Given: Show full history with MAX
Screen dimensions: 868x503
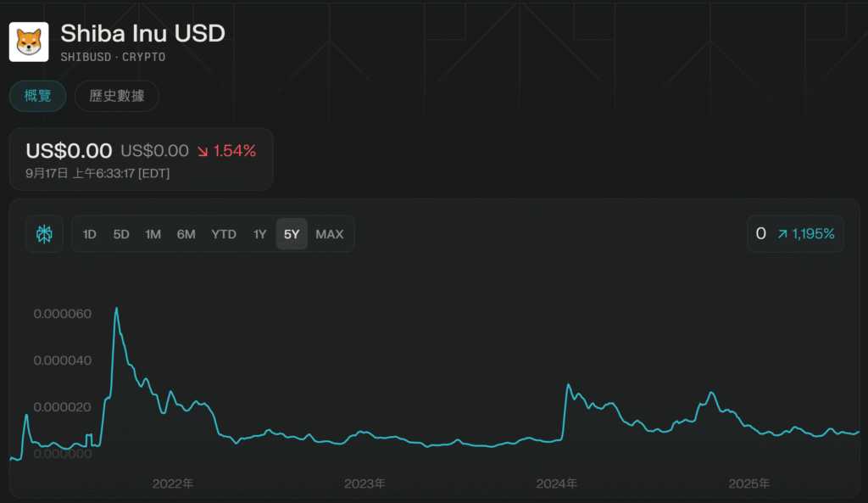Looking at the screenshot, I should click(x=330, y=234).
